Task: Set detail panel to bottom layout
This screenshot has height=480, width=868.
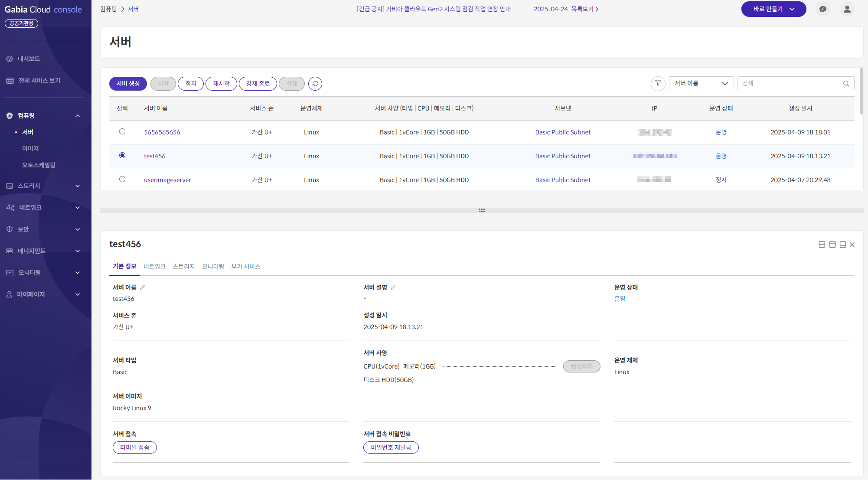Action: pyautogui.click(x=843, y=245)
